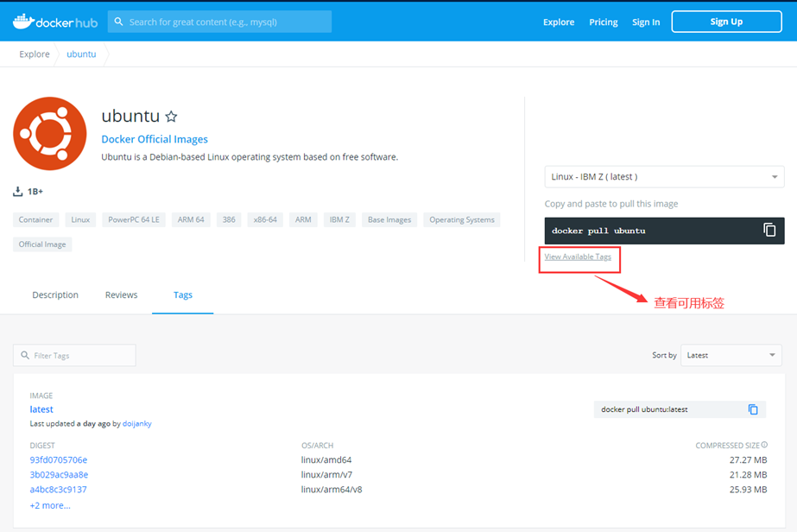Click the 27.27 MB size value
Viewport: 797px width, 532px height.
748,459
